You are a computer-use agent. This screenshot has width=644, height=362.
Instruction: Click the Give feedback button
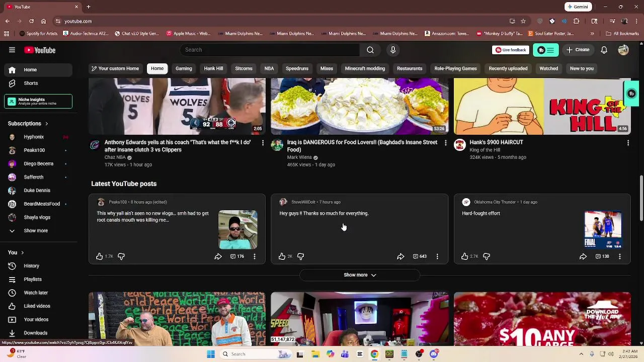511,50
